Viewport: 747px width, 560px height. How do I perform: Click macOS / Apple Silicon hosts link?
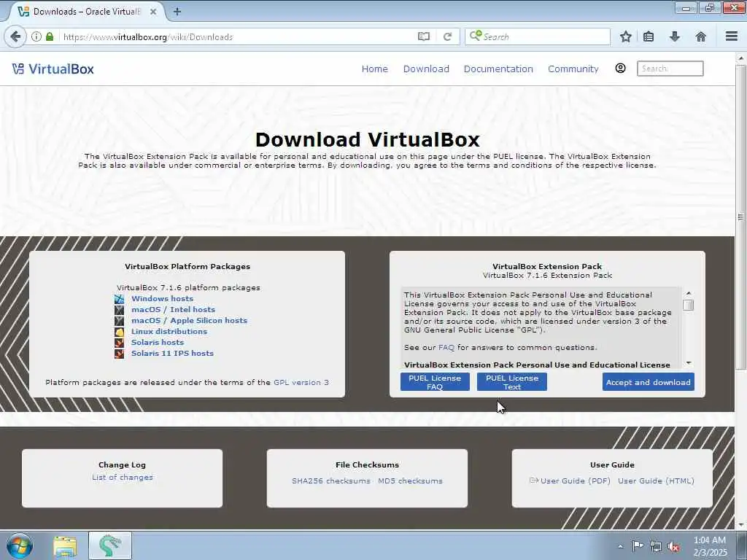click(189, 321)
